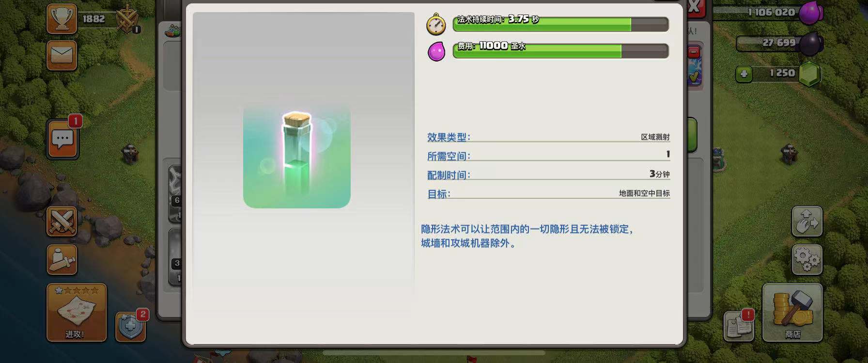Tap the stopwatch duration icon
This screenshot has width=868, height=363.
pyautogui.click(x=436, y=24)
